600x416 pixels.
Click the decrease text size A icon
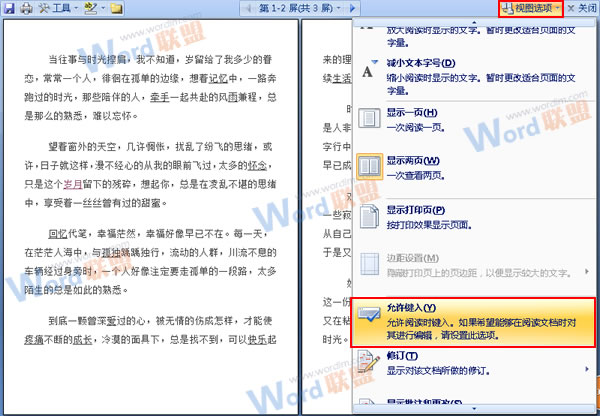(369, 71)
